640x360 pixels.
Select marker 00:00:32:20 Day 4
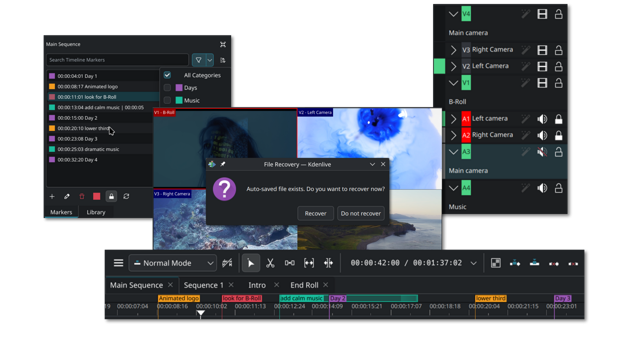coord(100,160)
